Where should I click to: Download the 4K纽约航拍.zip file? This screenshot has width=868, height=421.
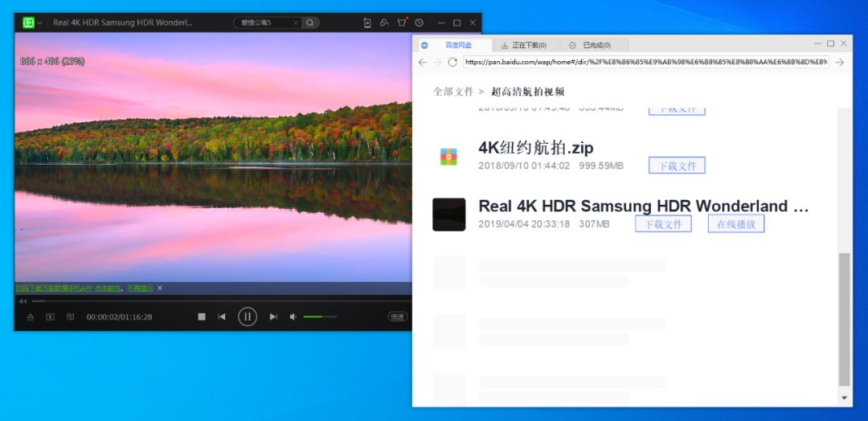[677, 166]
